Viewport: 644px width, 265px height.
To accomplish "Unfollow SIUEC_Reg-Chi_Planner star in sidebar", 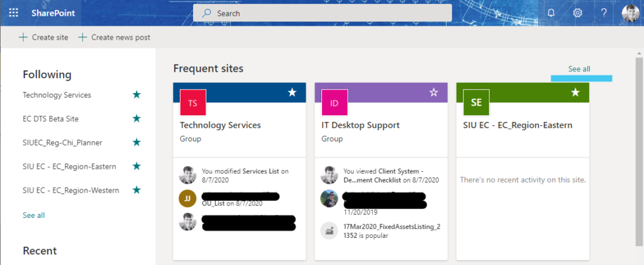I will (136, 142).
